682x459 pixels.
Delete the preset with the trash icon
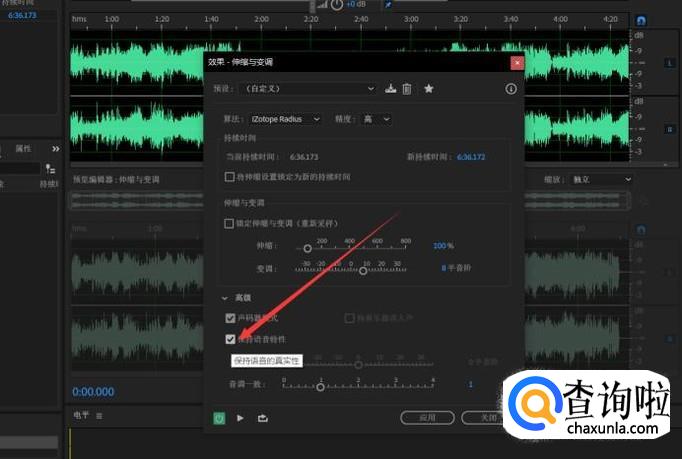coord(407,89)
